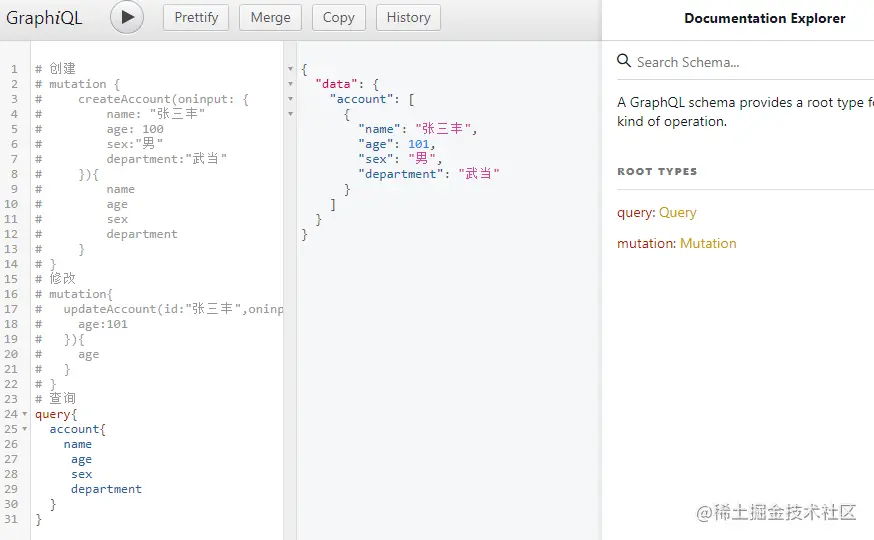Image resolution: width=874 pixels, height=540 pixels.
Task: Click the ROOT TYPES heading
Action: 657,172
